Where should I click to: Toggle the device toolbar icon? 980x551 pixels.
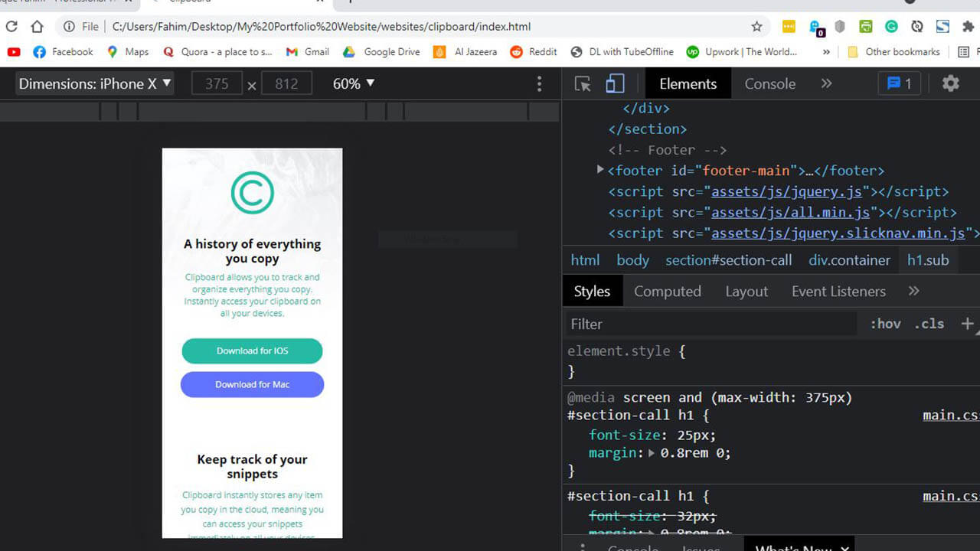[615, 84]
